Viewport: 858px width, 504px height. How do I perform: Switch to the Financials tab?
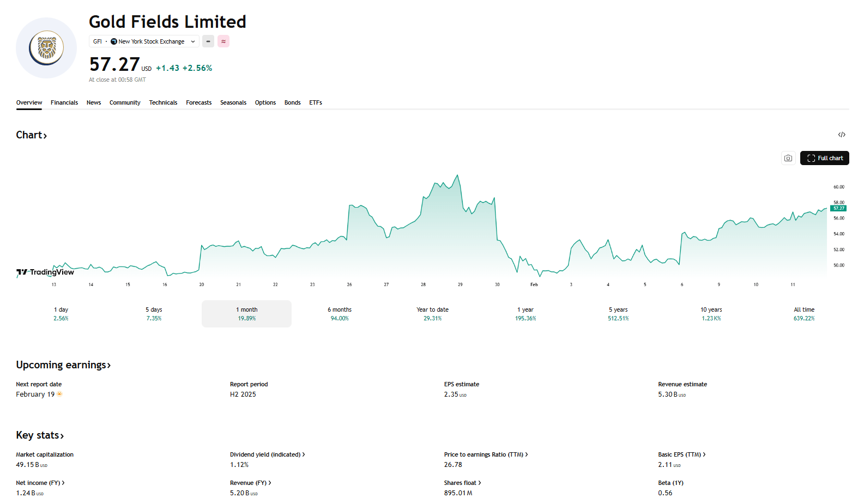[64, 102]
